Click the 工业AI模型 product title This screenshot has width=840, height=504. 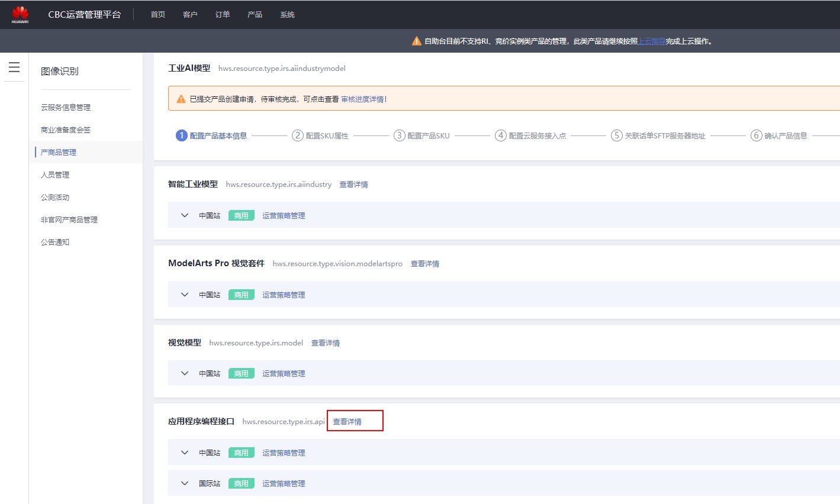pos(189,69)
